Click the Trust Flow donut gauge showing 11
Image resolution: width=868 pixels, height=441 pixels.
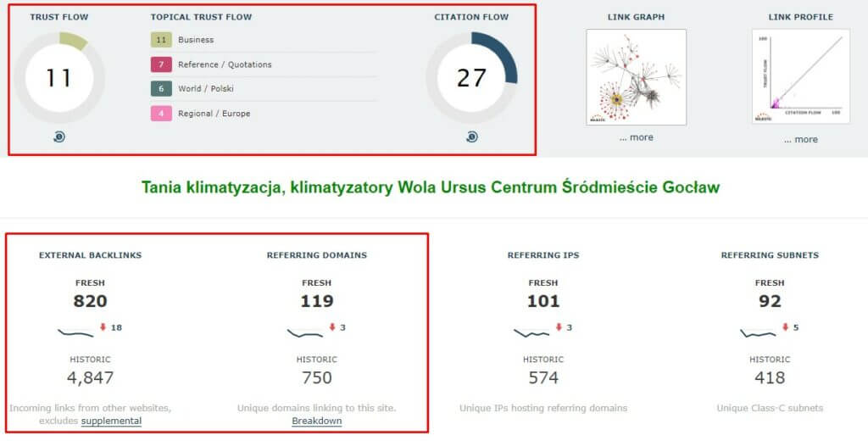click(x=59, y=78)
